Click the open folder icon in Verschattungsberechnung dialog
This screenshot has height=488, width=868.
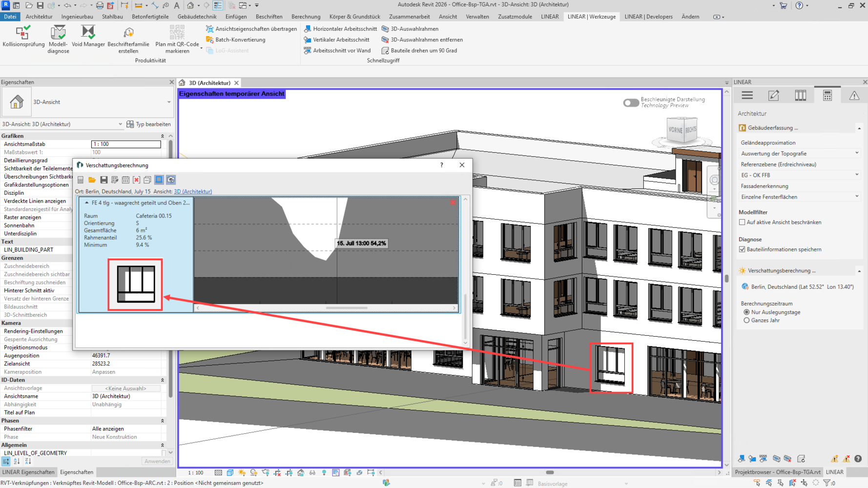pos(92,180)
